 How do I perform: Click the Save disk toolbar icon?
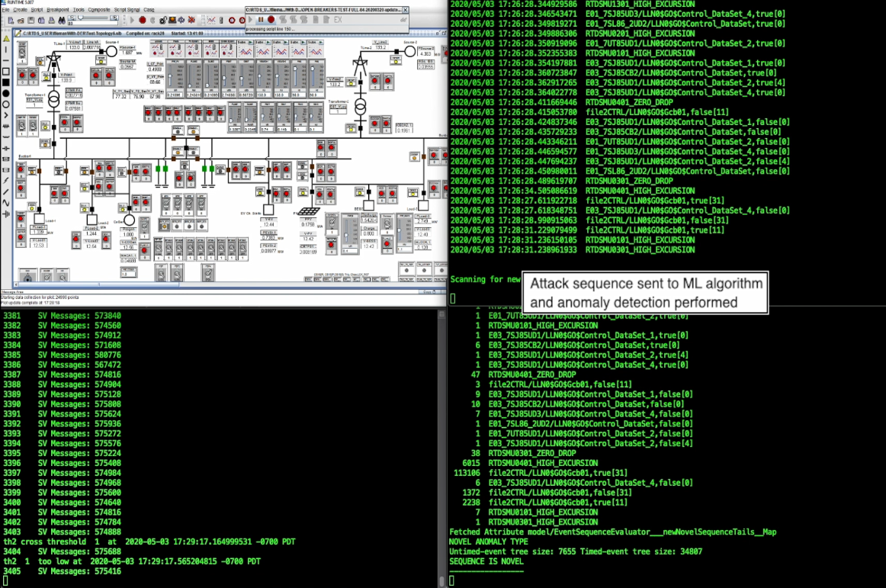tap(30, 21)
